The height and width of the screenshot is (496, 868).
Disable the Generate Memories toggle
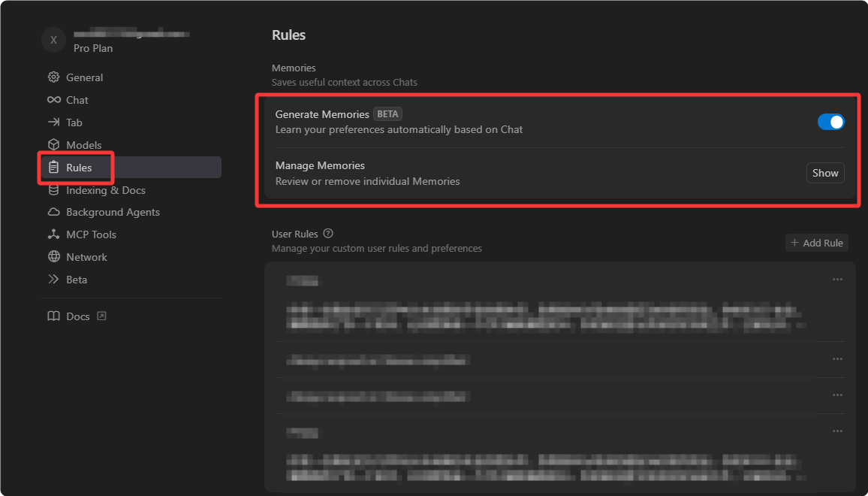830,122
